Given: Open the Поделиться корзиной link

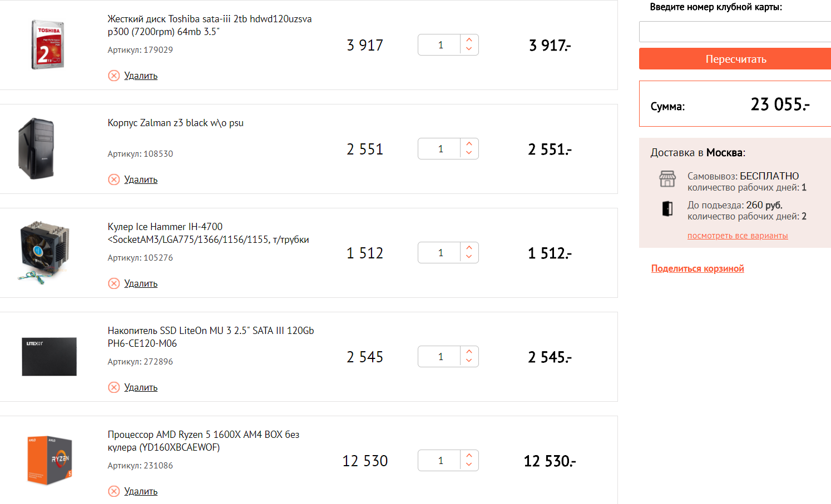Looking at the screenshot, I should (698, 268).
